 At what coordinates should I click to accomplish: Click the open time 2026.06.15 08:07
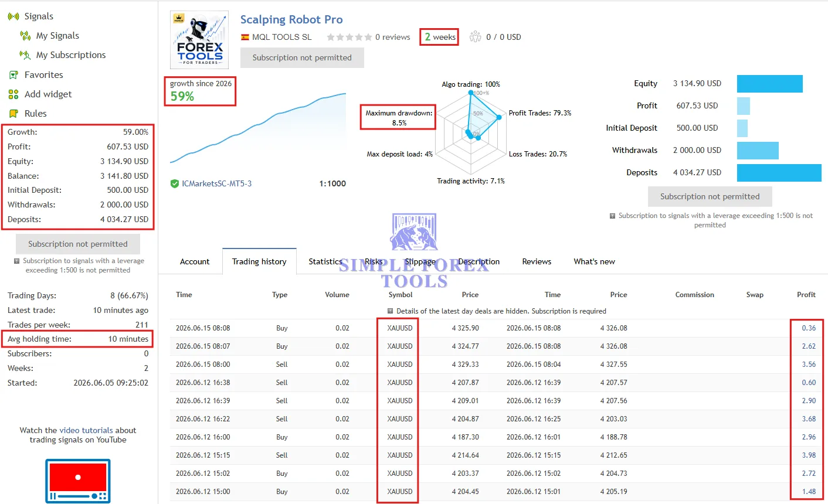click(203, 346)
